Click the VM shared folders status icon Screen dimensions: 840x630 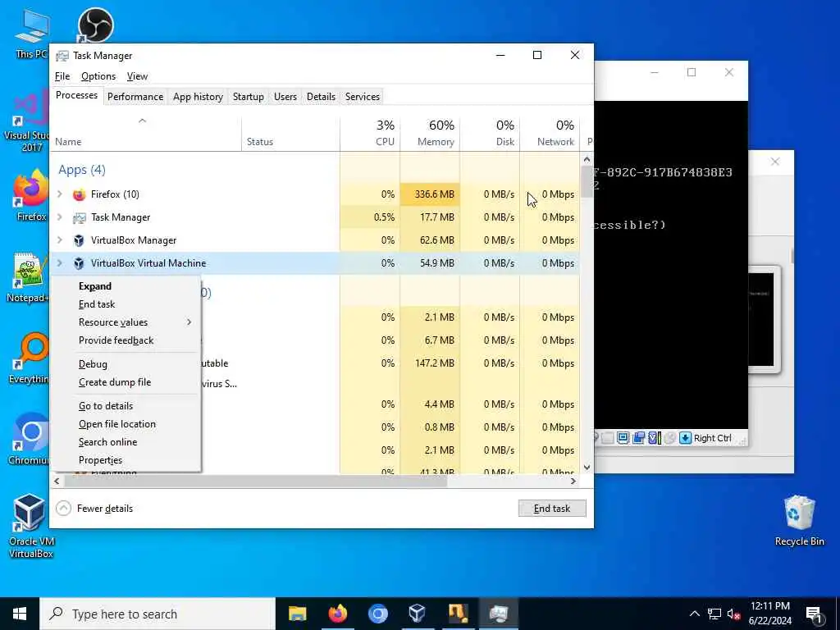point(638,438)
